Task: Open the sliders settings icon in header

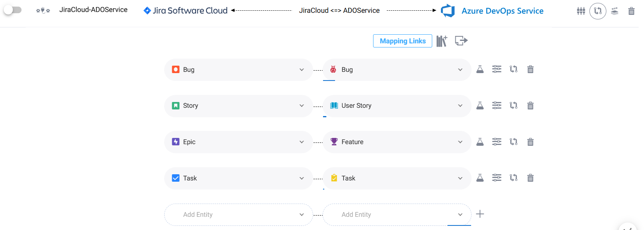Action: pos(581,11)
